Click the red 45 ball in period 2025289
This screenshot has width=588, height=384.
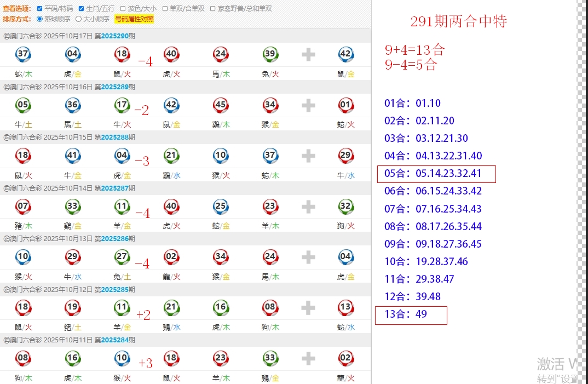point(221,105)
